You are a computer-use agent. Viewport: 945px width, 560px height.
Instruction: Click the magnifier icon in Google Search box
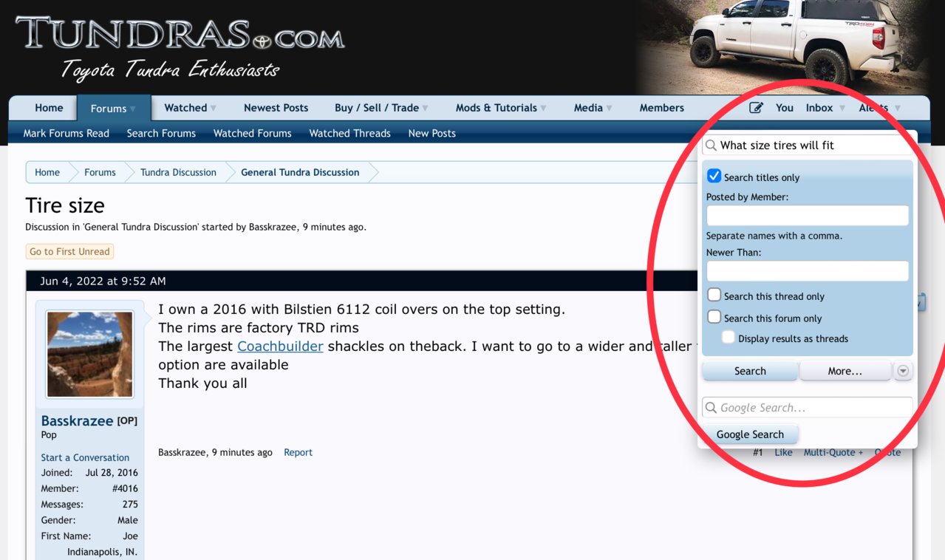[711, 408]
